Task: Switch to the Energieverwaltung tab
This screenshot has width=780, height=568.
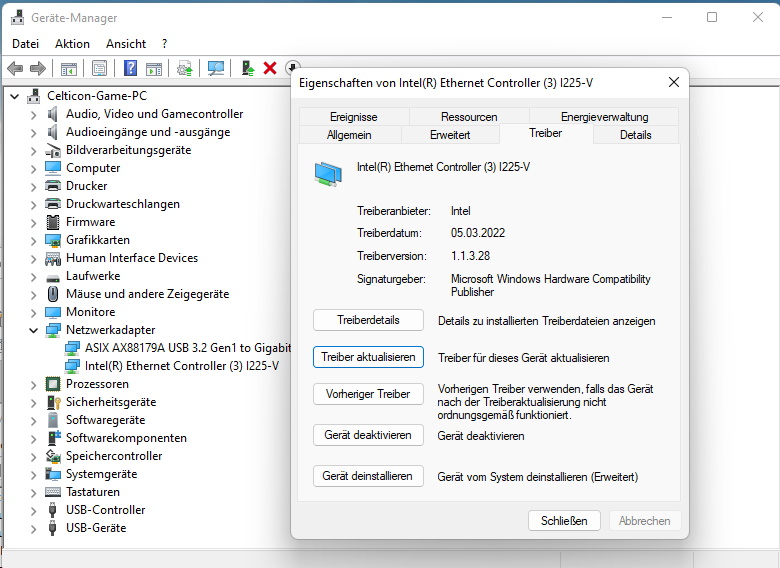Action: point(604,117)
